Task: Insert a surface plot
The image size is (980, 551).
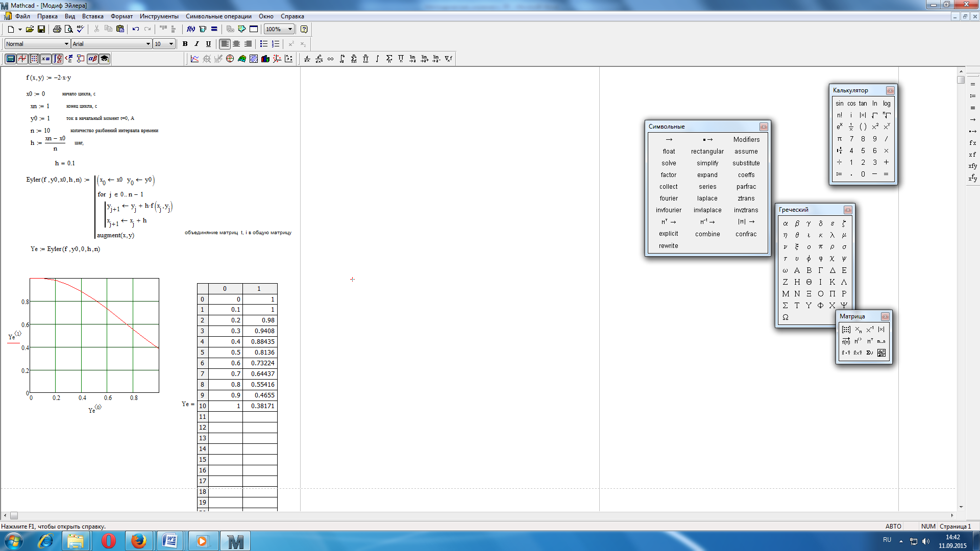Action: (x=242, y=59)
